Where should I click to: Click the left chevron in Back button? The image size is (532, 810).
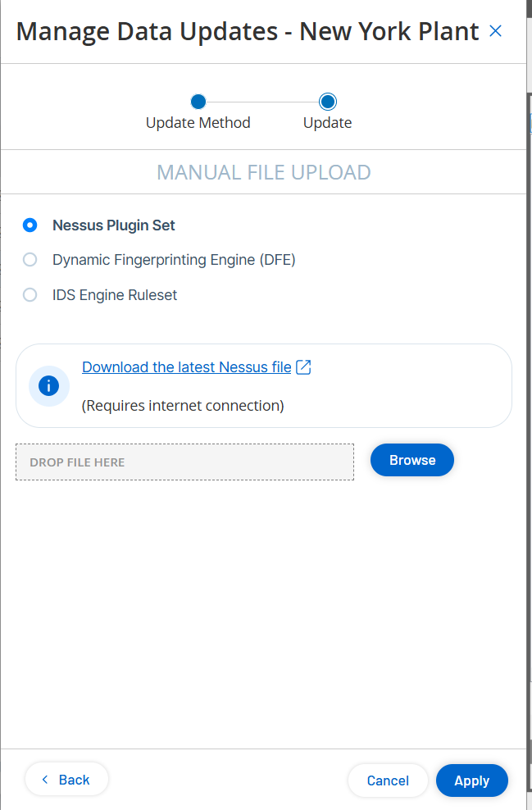tap(45, 780)
